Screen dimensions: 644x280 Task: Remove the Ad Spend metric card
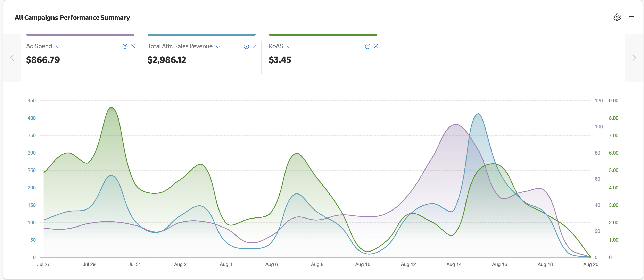click(x=133, y=46)
